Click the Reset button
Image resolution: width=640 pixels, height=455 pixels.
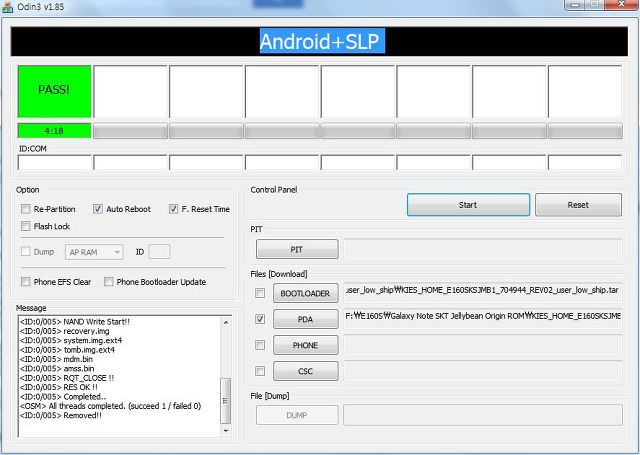point(578,205)
